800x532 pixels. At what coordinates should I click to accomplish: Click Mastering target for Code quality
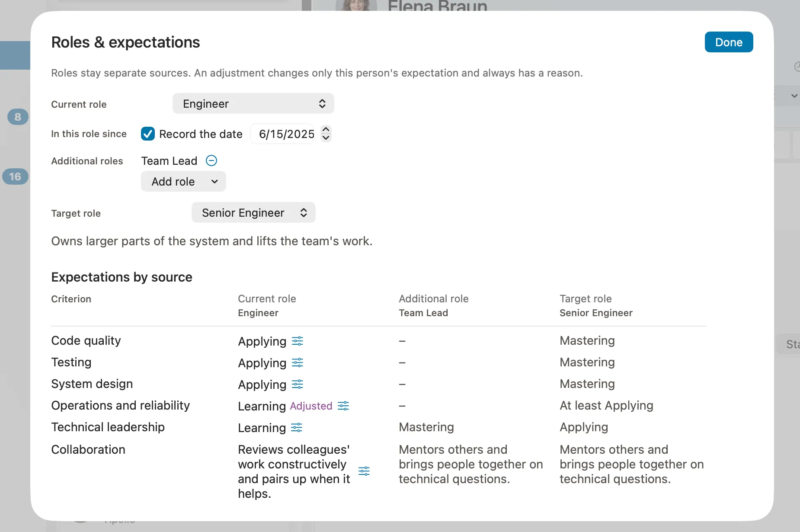point(587,340)
